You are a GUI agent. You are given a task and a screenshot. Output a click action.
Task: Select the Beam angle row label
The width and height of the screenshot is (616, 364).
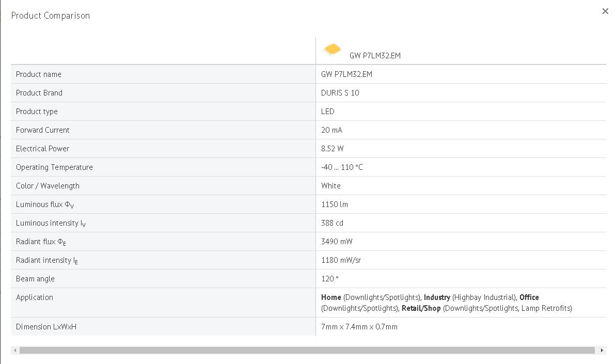35,279
